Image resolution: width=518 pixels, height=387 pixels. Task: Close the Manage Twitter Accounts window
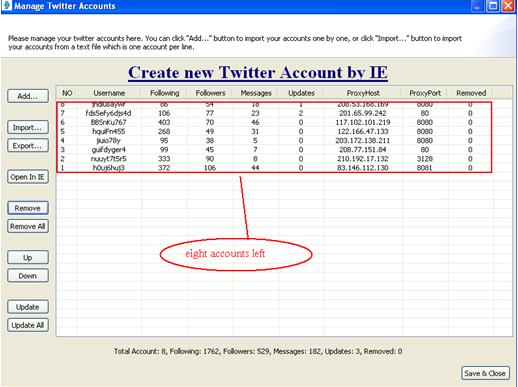(508, 6)
